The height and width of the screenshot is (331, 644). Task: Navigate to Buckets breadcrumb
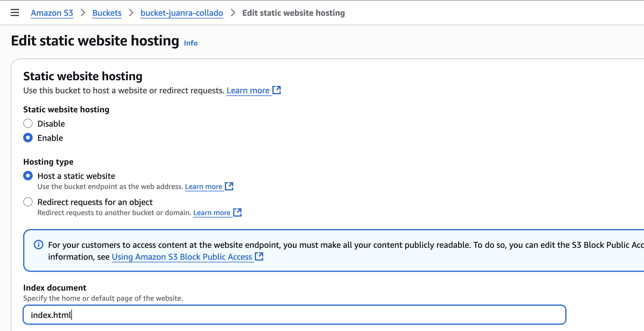(x=107, y=13)
